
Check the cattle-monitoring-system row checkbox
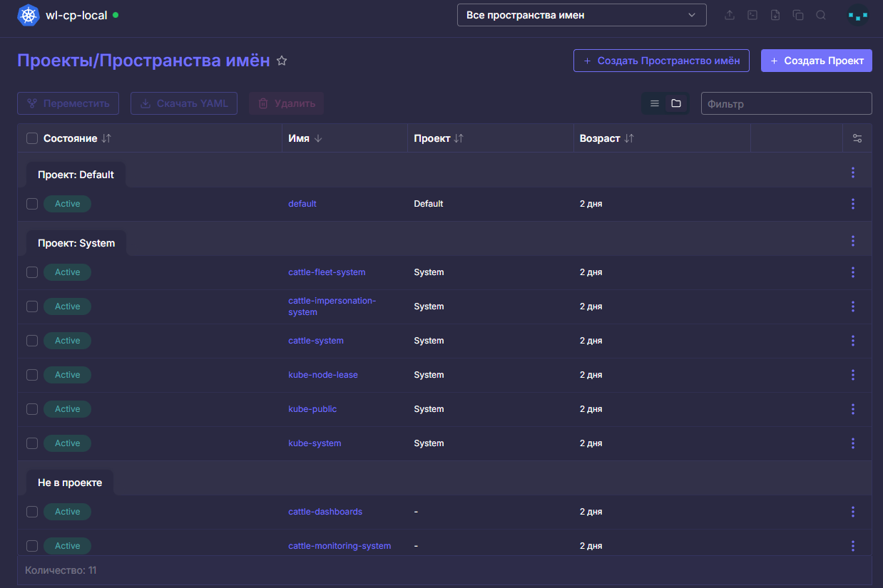[32, 546]
